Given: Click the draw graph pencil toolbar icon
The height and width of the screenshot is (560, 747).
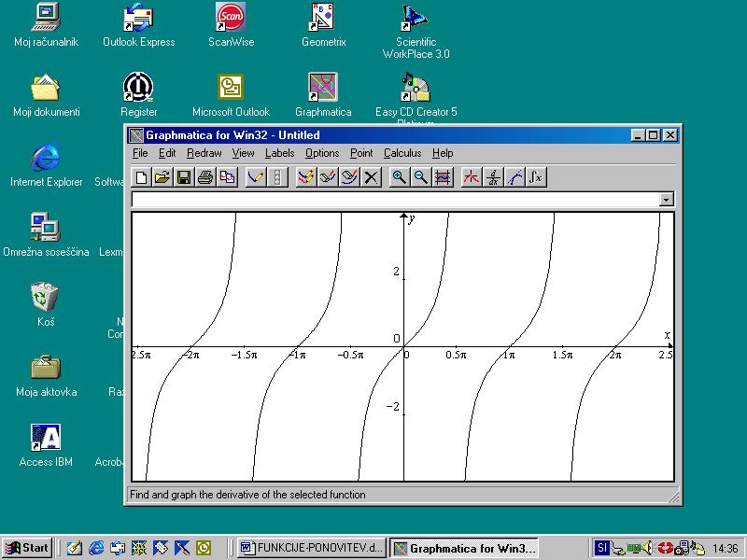Looking at the screenshot, I should (256, 177).
